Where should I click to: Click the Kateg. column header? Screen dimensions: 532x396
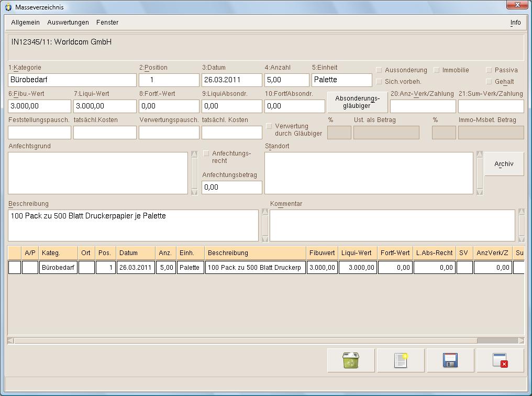click(58, 253)
